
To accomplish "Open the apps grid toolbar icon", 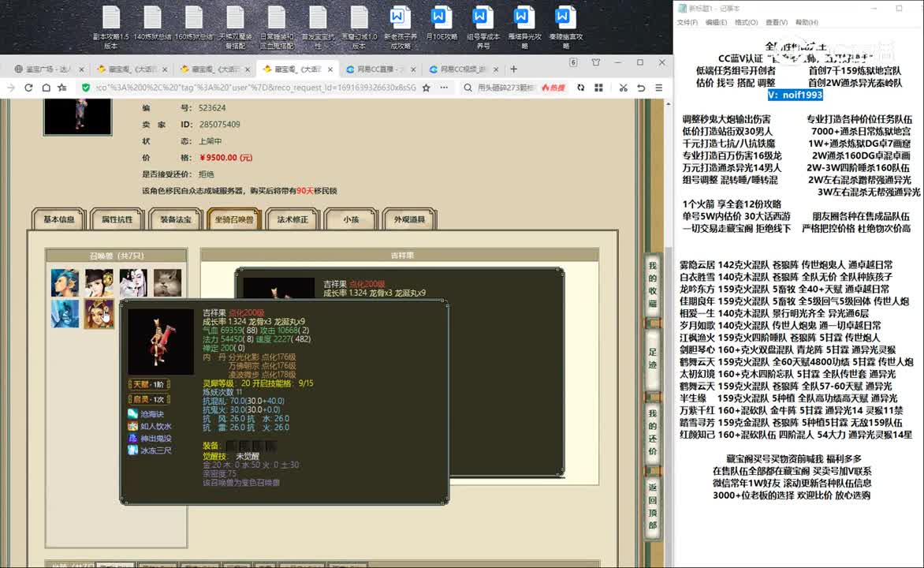I will (x=598, y=88).
